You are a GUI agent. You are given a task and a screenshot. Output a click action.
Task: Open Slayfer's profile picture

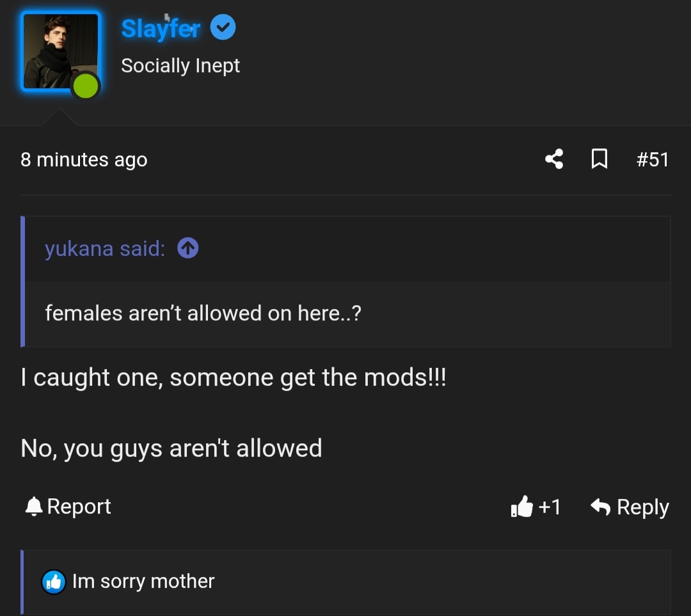click(x=60, y=51)
